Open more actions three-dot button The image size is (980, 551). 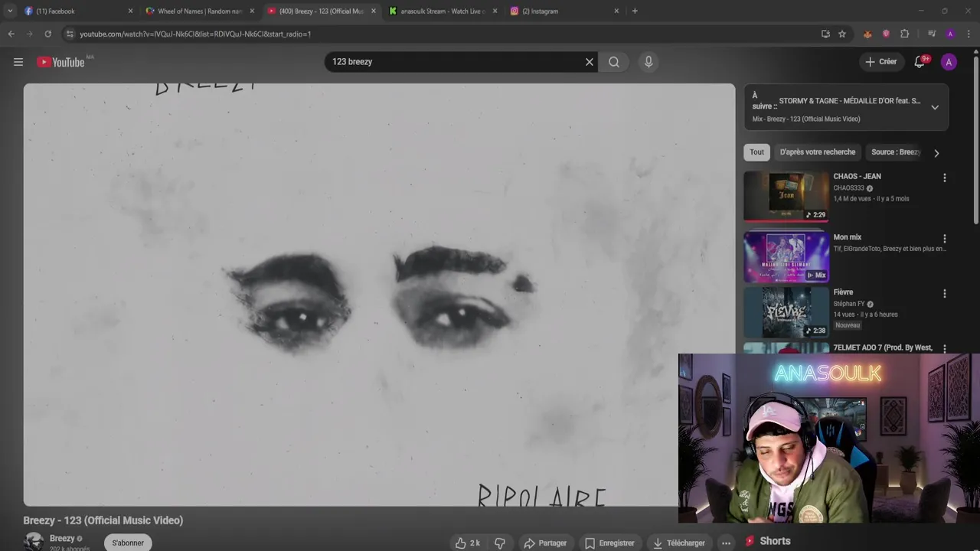(726, 543)
